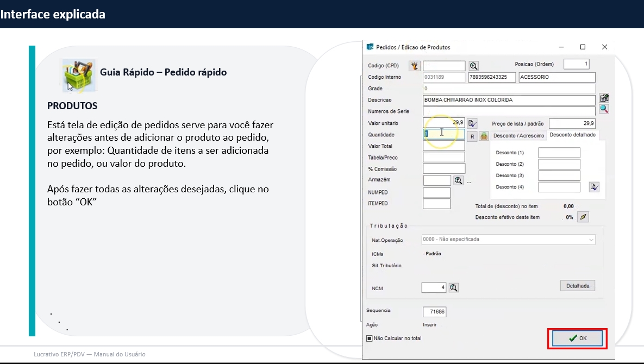Click the Detalhada button in Tributação

click(x=577, y=285)
